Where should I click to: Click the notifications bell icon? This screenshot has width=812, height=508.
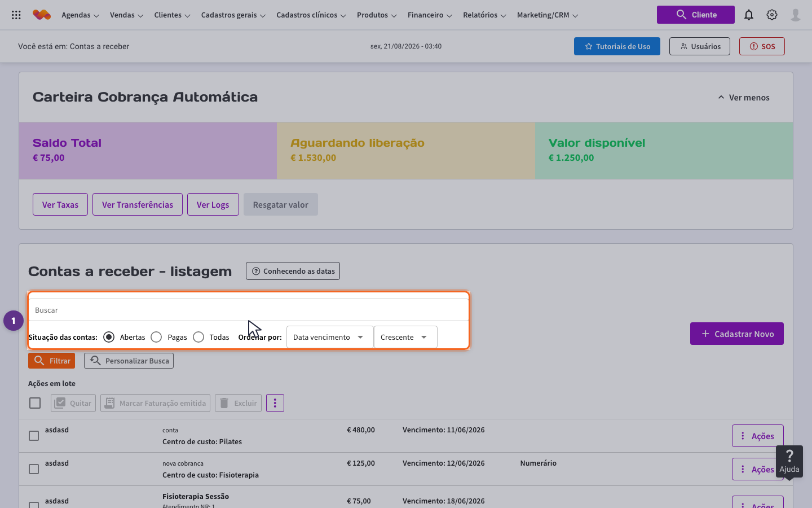749,15
